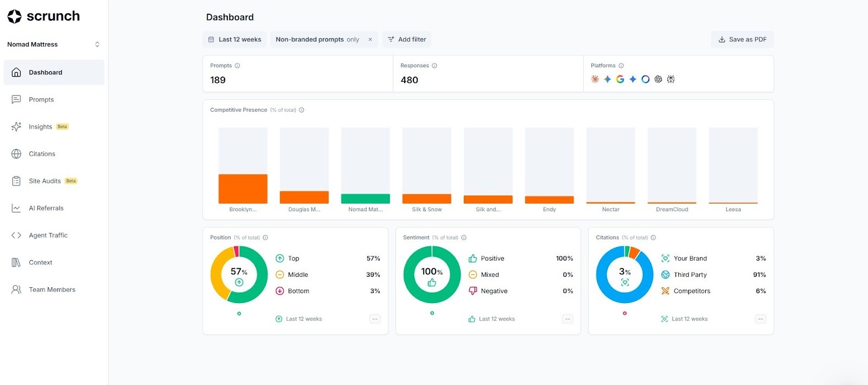The image size is (868, 385).
Task: Remove the Non-branded prompts only filter
Action: (x=370, y=40)
